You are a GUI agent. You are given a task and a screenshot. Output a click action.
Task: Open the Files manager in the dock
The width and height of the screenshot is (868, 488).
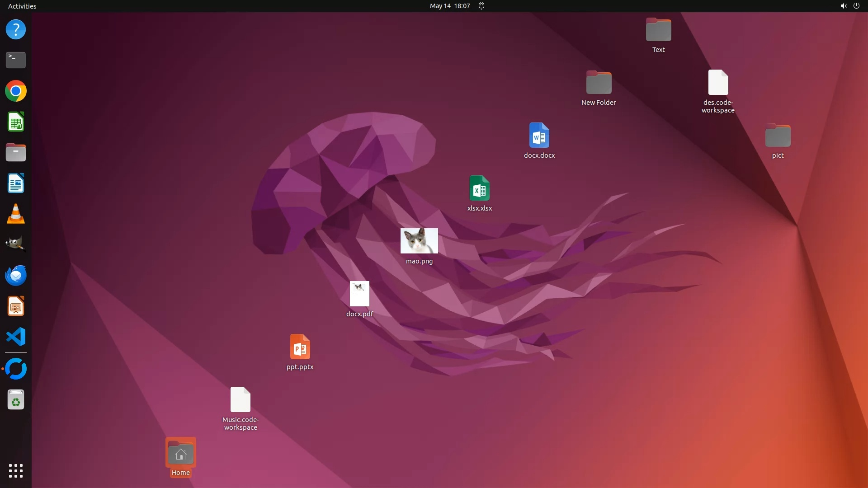click(x=16, y=153)
